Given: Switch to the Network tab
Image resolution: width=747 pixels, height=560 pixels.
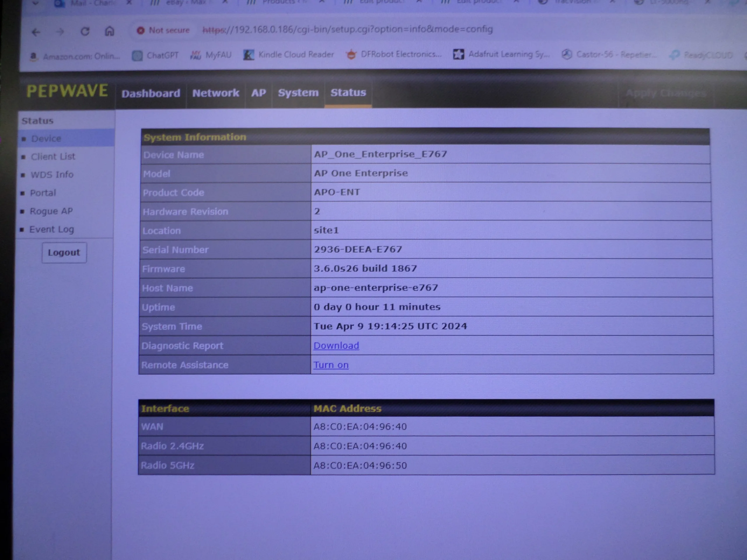Looking at the screenshot, I should 215,93.
